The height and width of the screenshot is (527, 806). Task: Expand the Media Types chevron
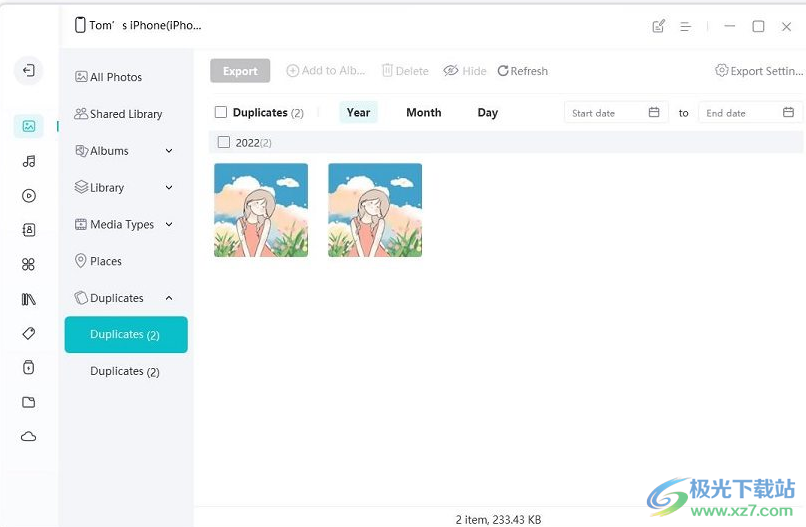click(169, 224)
